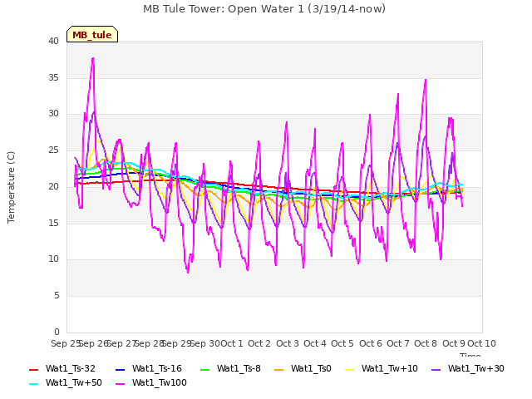Viewport: 532px width, 399px height.
Task: Click the magenta peak near Oct 8
Action: click(x=426, y=80)
